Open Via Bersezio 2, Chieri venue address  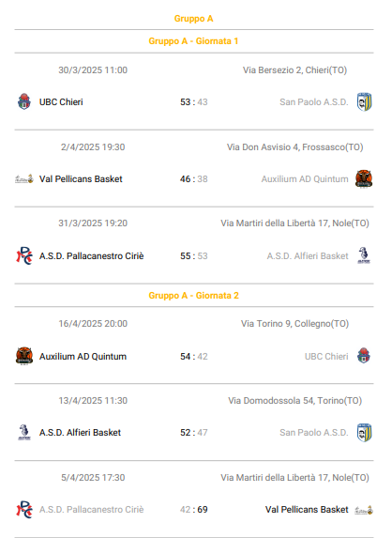pos(294,70)
